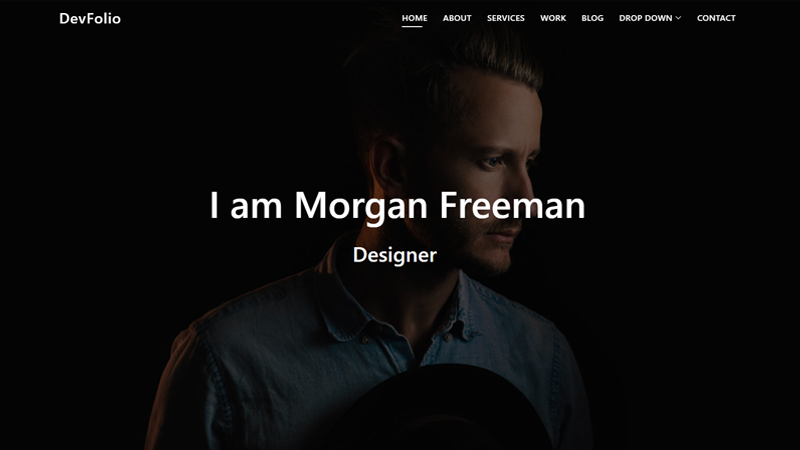This screenshot has height=450, width=800.
Task: Click the word 'Morgan' in the heading
Action: pyautogui.click(x=361, y=207)
